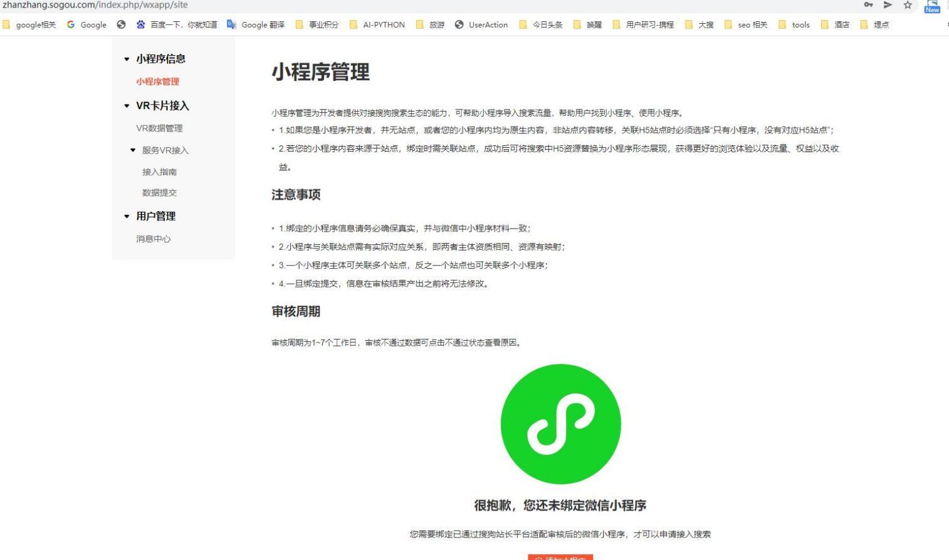
Task: Click the 审核周期 section heading
Action: pyautogui.click(x=296, y=311)
